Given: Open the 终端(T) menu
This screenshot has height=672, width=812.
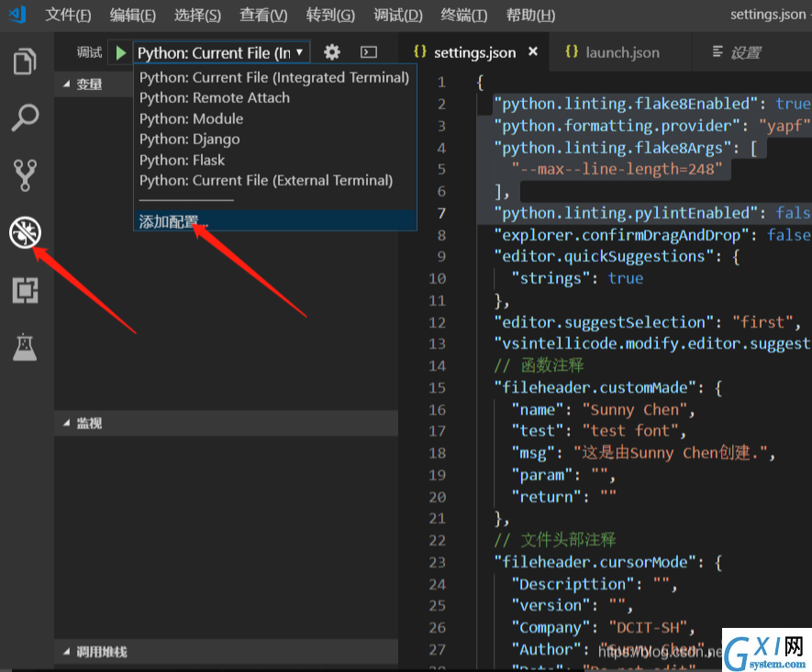Looking at the screenshot, I should click(464, 15).
